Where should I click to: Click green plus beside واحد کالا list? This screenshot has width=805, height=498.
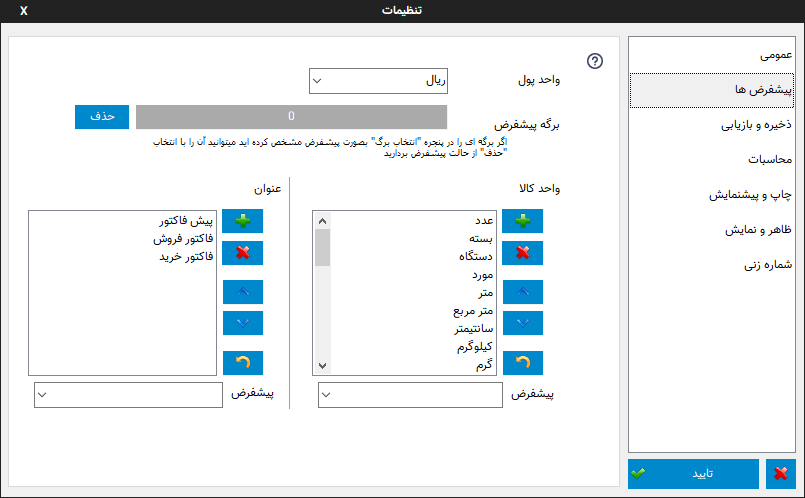coord(522,221)
